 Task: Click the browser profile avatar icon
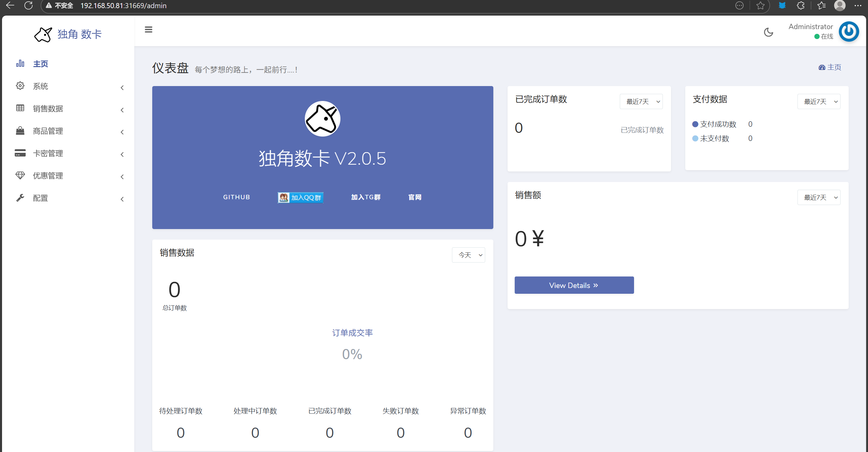[840, 5]
